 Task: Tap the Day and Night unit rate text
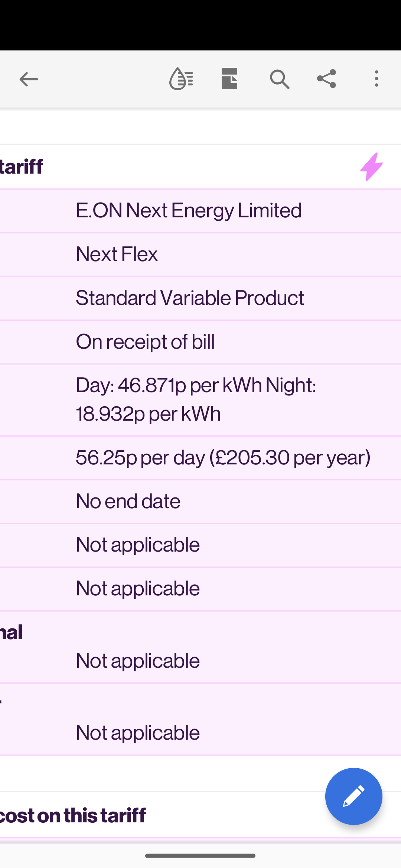[196, 399]
